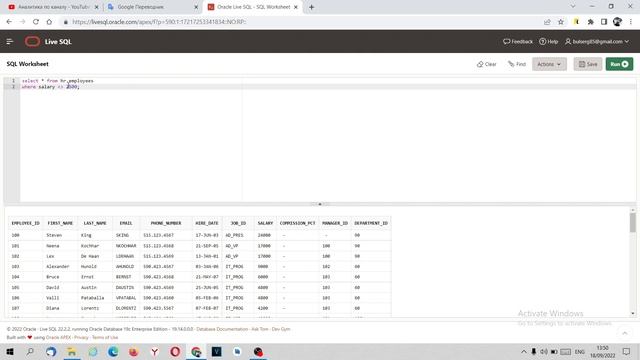
Task: Go back in browser history
Action: (9, 22)
